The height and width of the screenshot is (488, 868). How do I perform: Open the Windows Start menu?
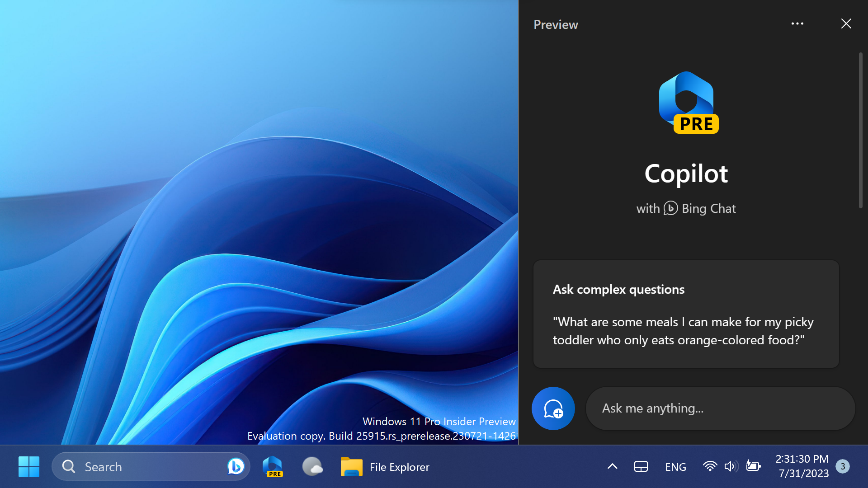(29, 466)
